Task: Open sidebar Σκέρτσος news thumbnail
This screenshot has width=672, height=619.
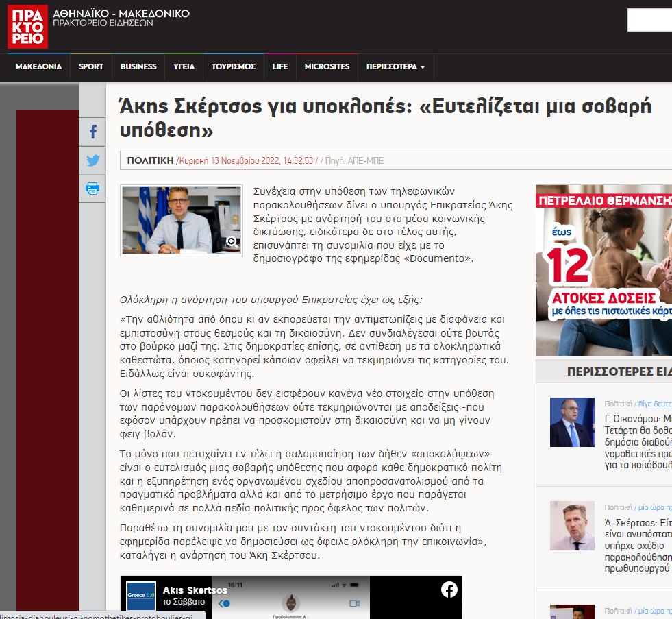Action: [572, 526]
